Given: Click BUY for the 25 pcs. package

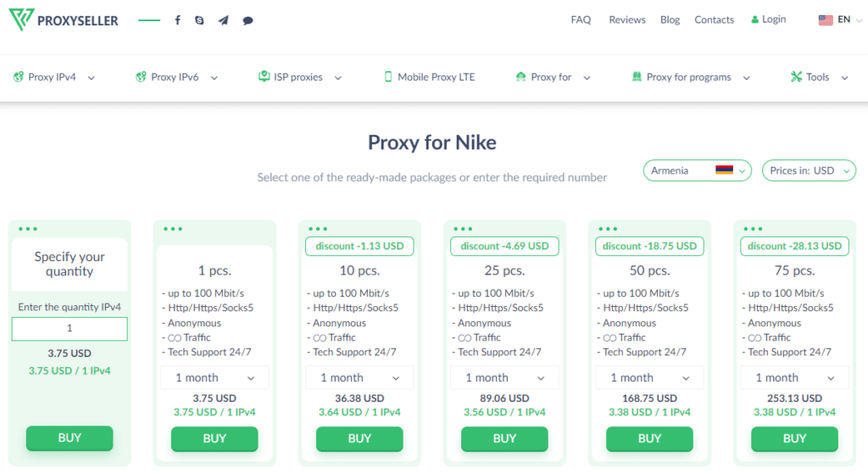Looking at the screenshot, I should pos(505,438).
